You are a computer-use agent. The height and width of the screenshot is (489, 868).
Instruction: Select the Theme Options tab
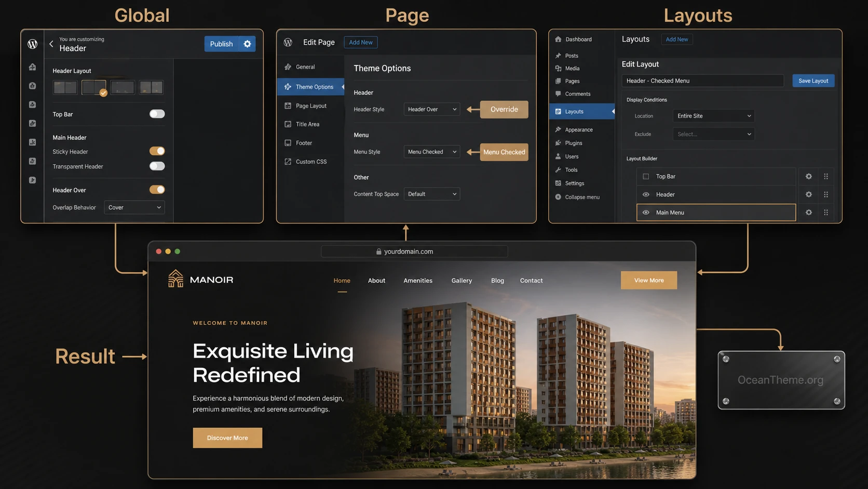[310, 87]
